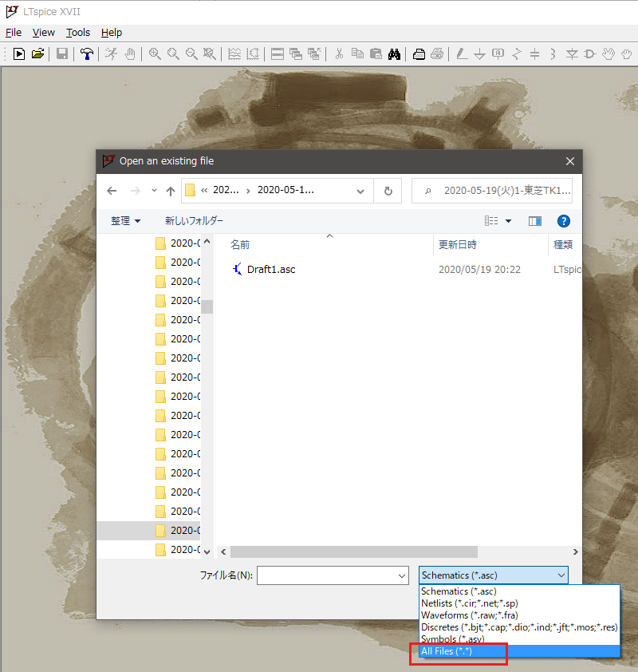The image size is (638, 672).
Task: Sort by 種類 column header
Action: click(x=563, y=245)
